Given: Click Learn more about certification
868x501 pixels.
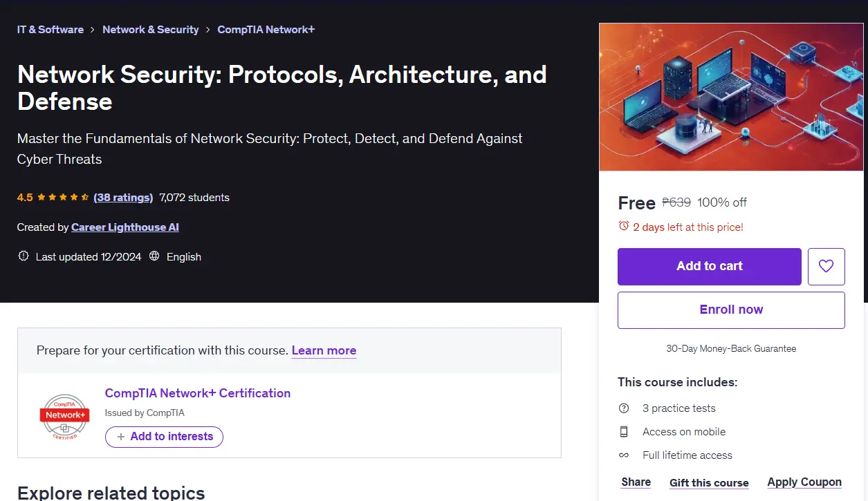Looking at the screenshot, I should click(324, 350).
